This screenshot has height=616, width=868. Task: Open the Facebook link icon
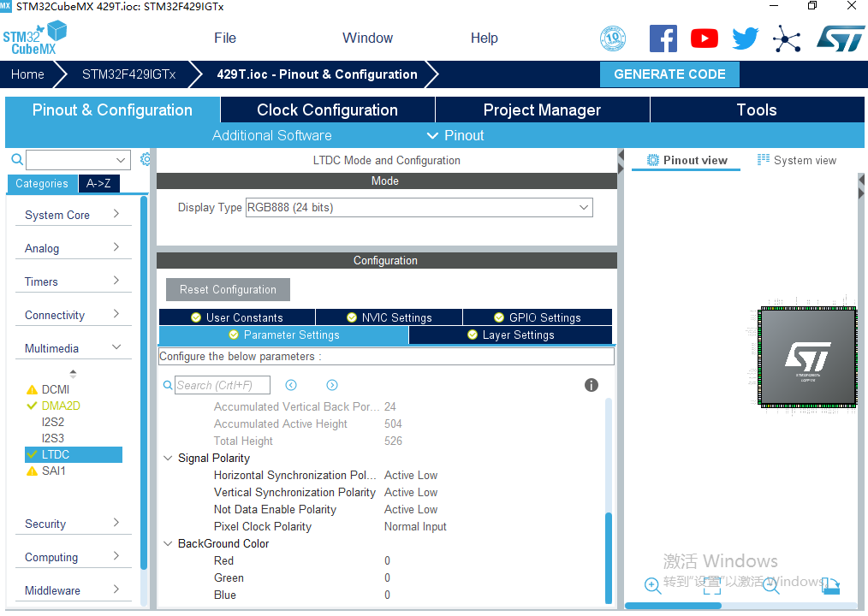coord(663,38)
